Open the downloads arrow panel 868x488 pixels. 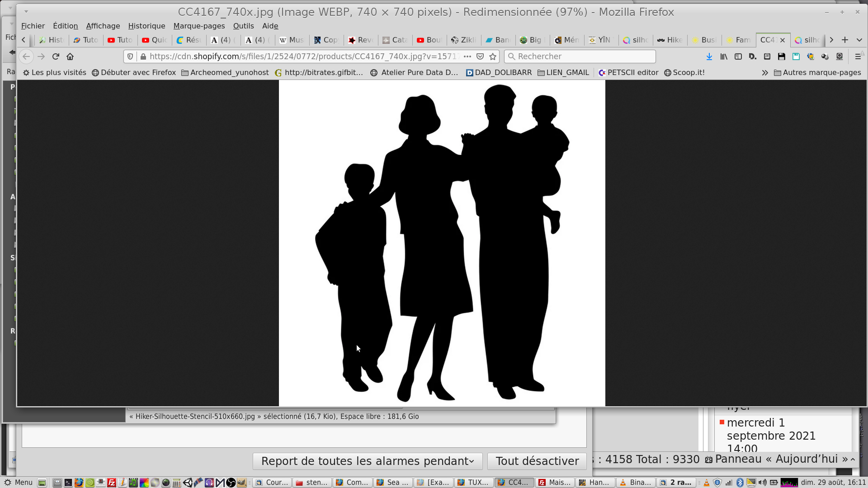[709, 56]
